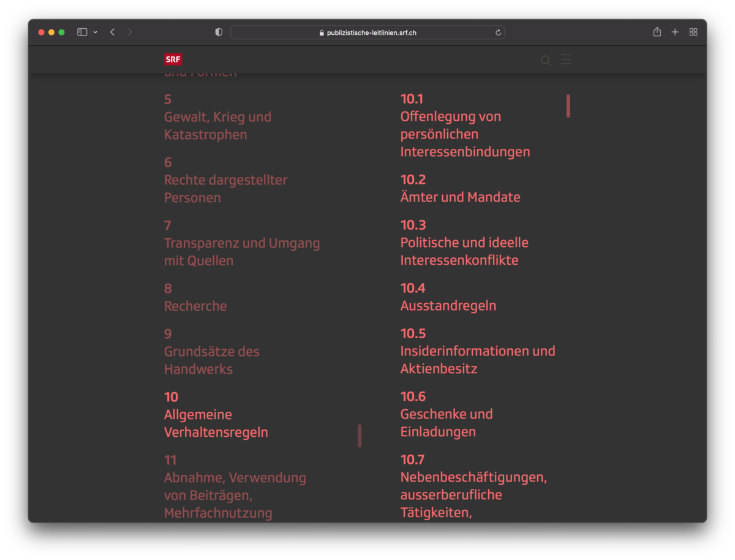The height and width of the screenshot is (560, 735).
Task: Reload the page
Action: point(498,32)
